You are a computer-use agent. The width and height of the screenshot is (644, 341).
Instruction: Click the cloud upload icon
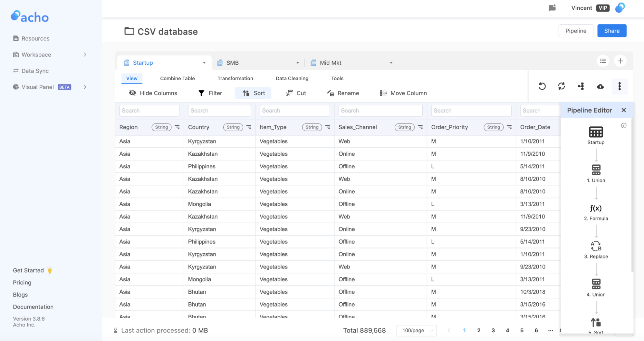click(600, 86)
